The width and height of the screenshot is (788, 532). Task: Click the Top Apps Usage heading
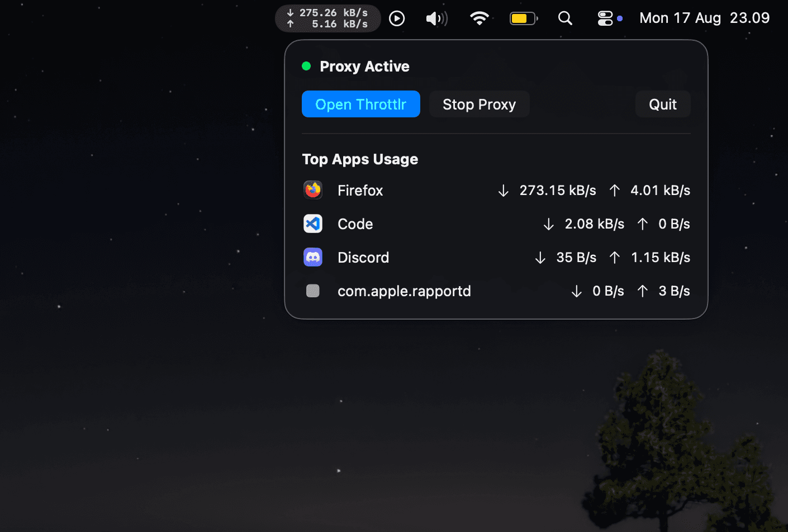tap(360, 159)
